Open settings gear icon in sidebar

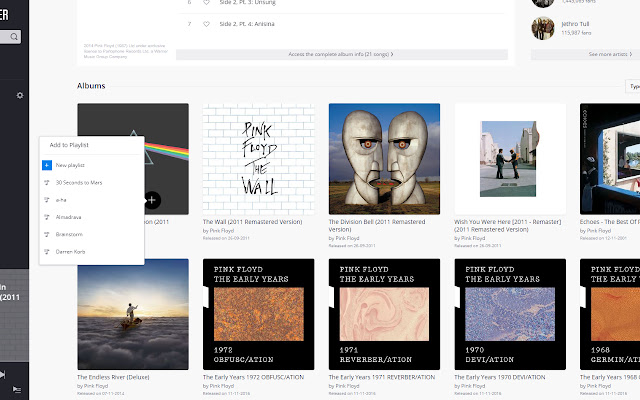click(x=20, y=96)
